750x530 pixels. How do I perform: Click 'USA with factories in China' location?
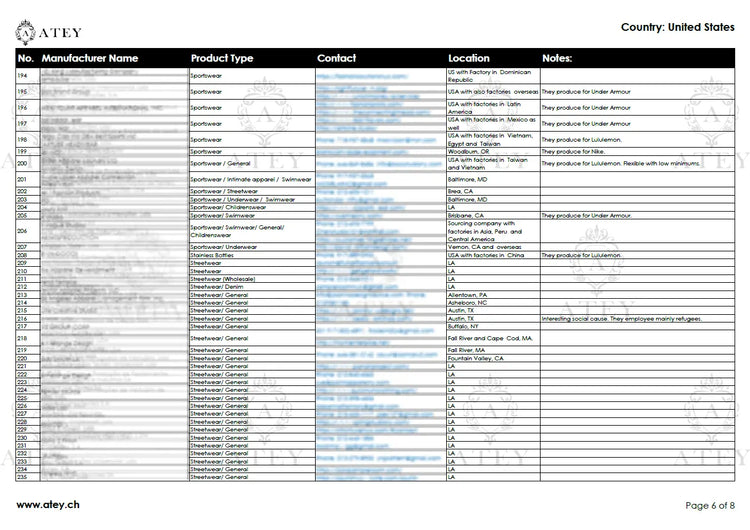click(485, 255)
